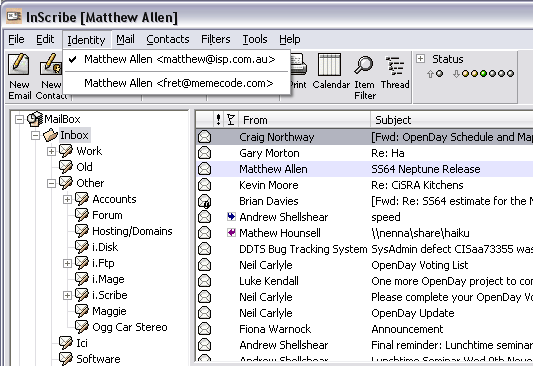Screen dimensions: 533x366
Task: Click the Software folder icon
Action: (x=66, y=359)
